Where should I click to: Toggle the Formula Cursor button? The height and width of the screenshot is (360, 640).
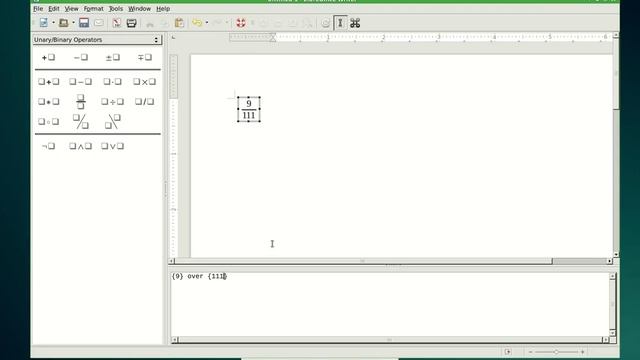point(340,23)
